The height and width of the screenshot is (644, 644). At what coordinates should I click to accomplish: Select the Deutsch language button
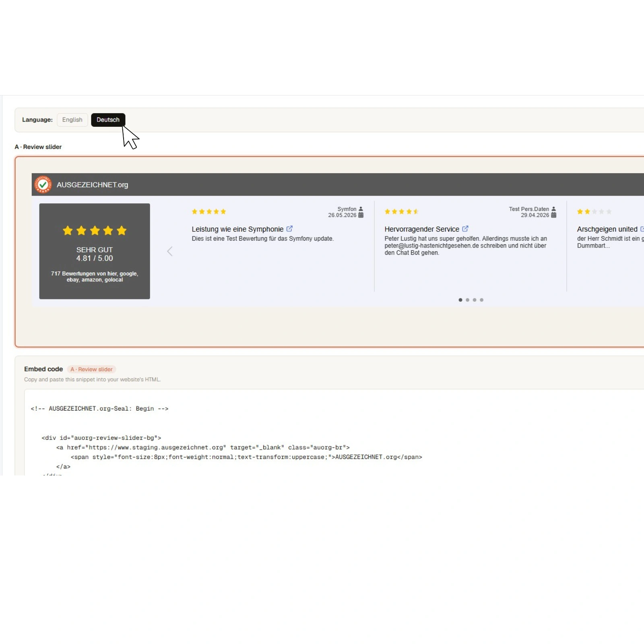coord(108,120)
